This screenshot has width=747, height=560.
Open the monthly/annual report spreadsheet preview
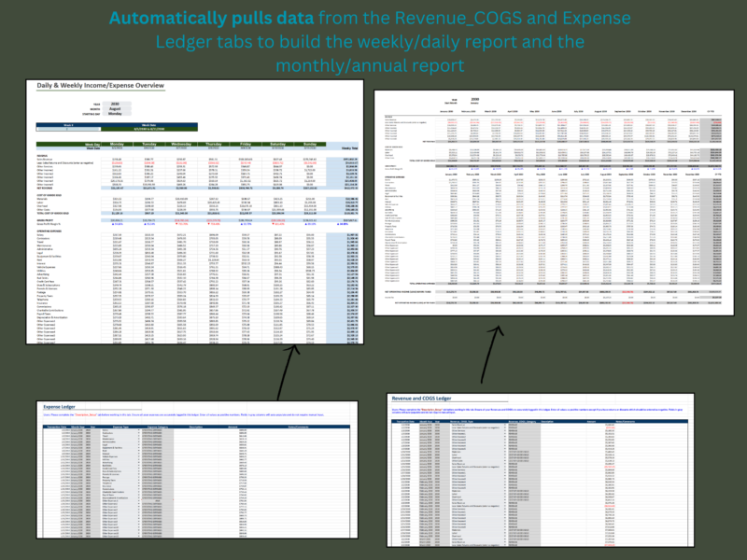(x=554, y=203)
